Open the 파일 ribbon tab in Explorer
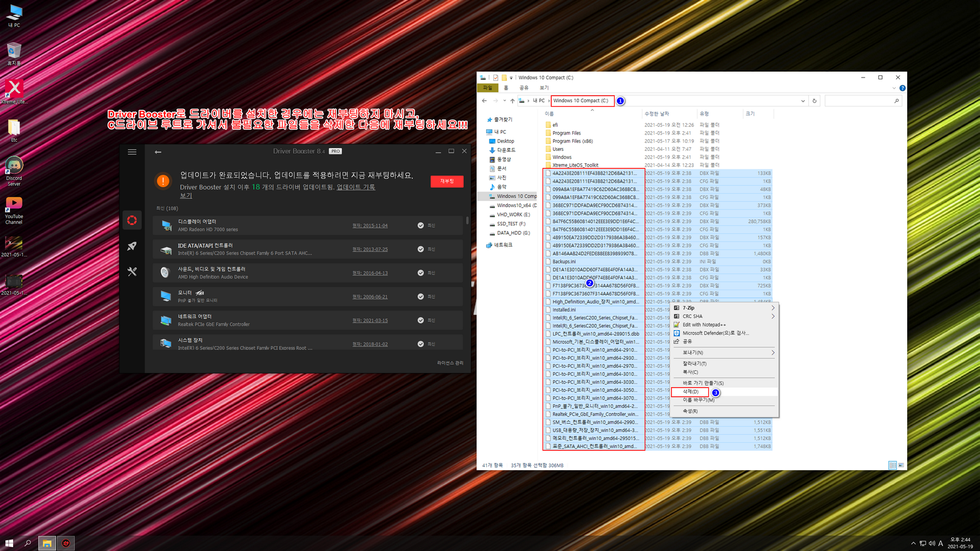980x551 pixels. 487,88
